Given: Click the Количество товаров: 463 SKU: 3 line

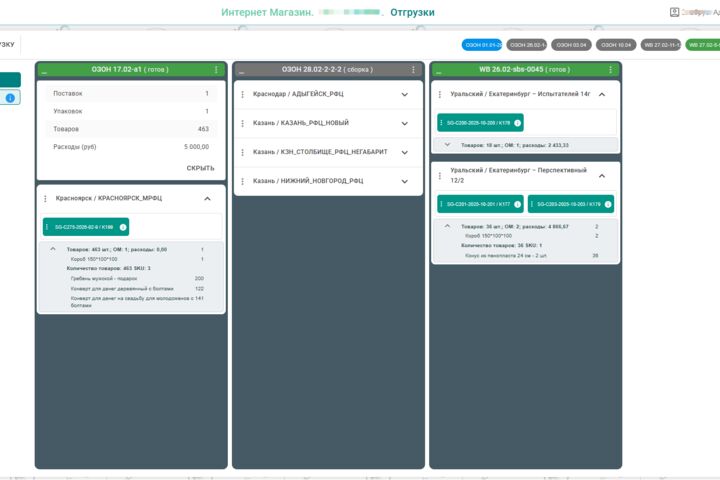Looking at the screenshot, I should (108, 268).
